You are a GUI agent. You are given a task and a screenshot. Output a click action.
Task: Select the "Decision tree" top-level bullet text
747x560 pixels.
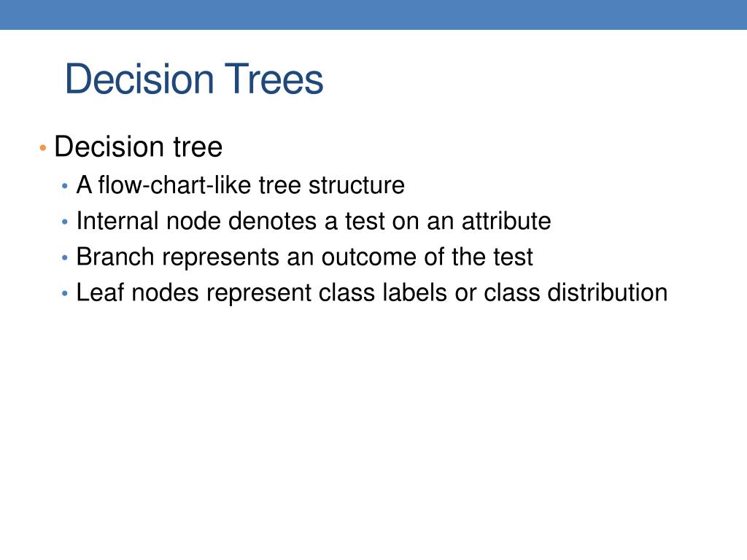(x=138, y=146)
